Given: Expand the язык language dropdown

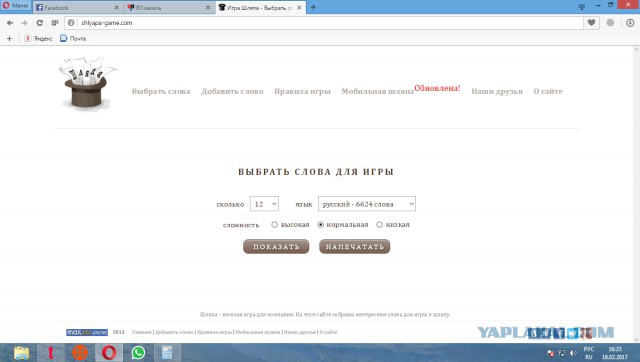Looking at the screenshot, I should tap(367, 204).
